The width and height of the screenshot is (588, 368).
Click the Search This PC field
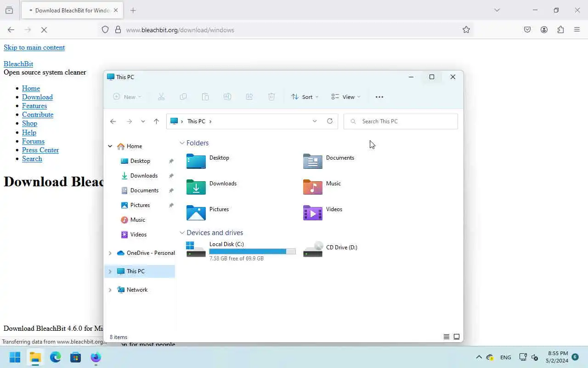401,121
